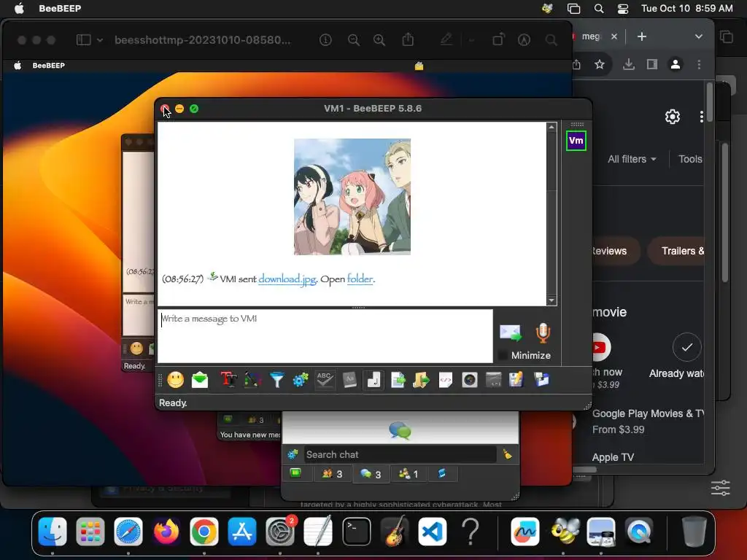
Task: Click the camera screenshot icon in chat toolbar
Action: [469, 380]
